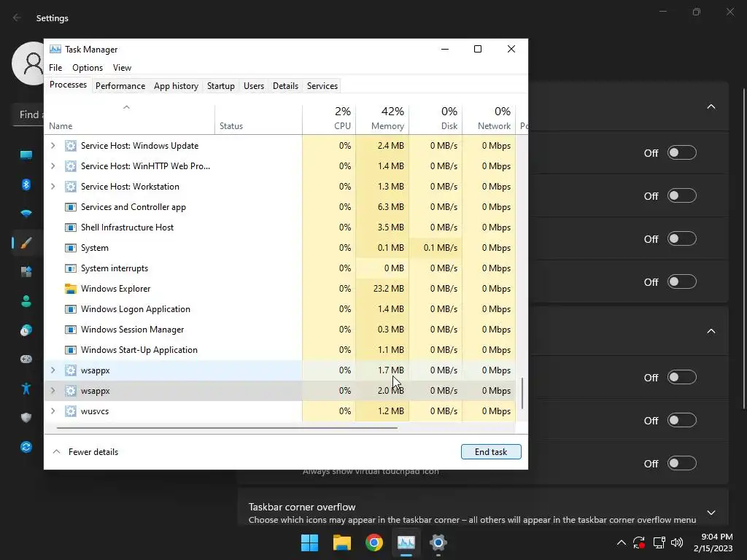This screenshot has width=747, height=560.
Task: Click the Settings page vertical scrollbar
Action: pos(744,248)
